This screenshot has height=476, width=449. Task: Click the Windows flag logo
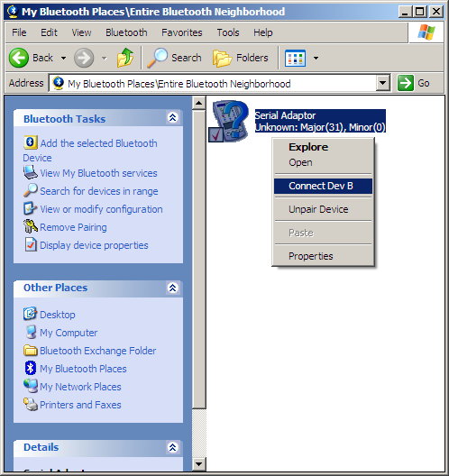[x=426, y=32]
